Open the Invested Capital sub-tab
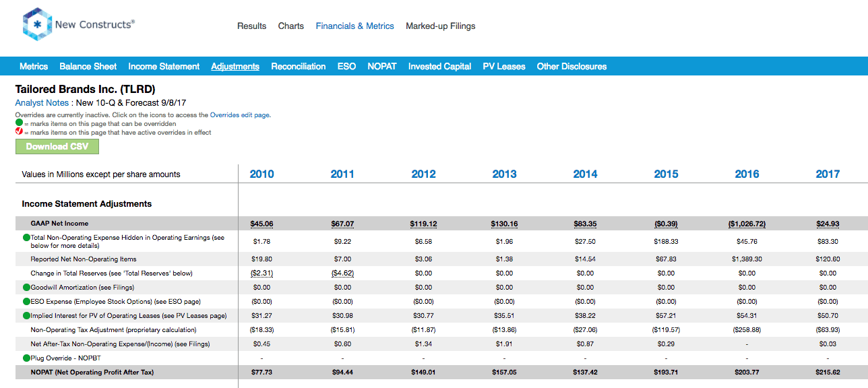 point(440,66)
